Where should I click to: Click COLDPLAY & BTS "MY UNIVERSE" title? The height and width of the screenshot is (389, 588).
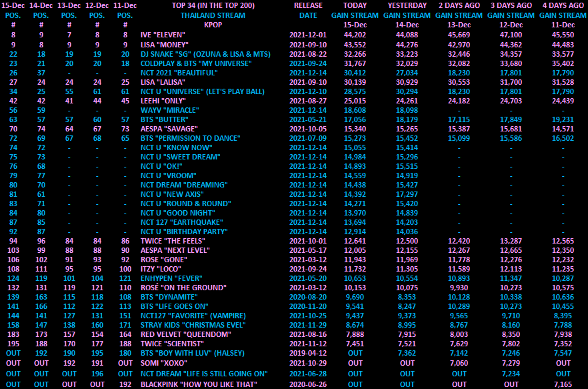pyautogui.click(x=196, y=63)
